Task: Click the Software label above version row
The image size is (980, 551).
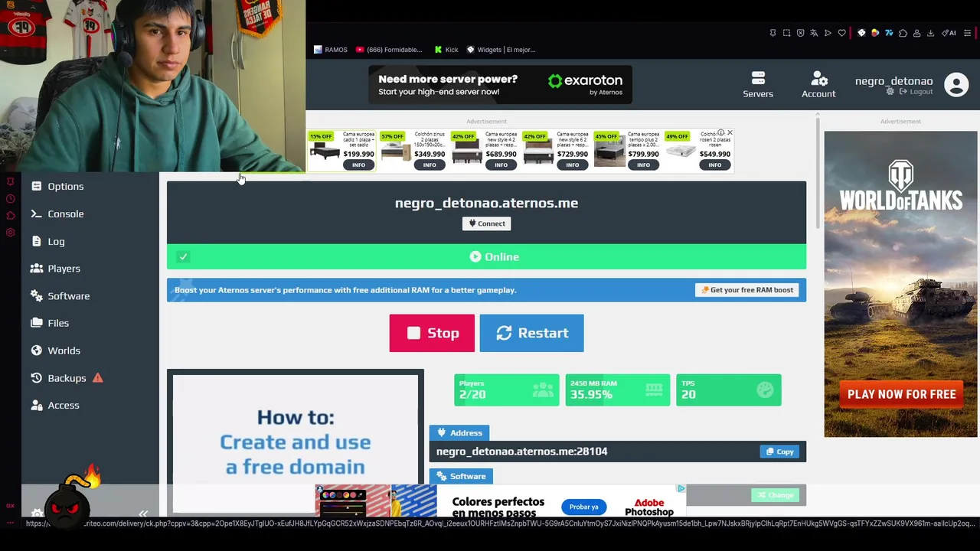Action: click(x=462, y=476)
